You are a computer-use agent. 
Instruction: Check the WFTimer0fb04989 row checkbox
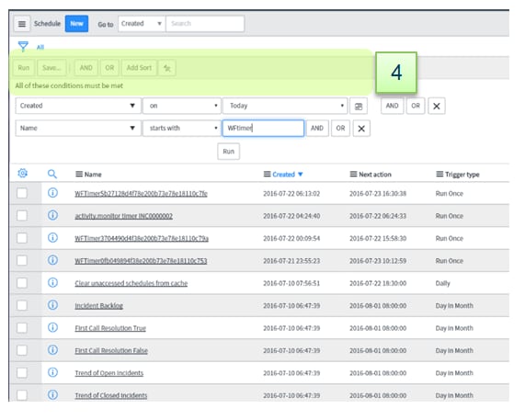click(22, 260)
